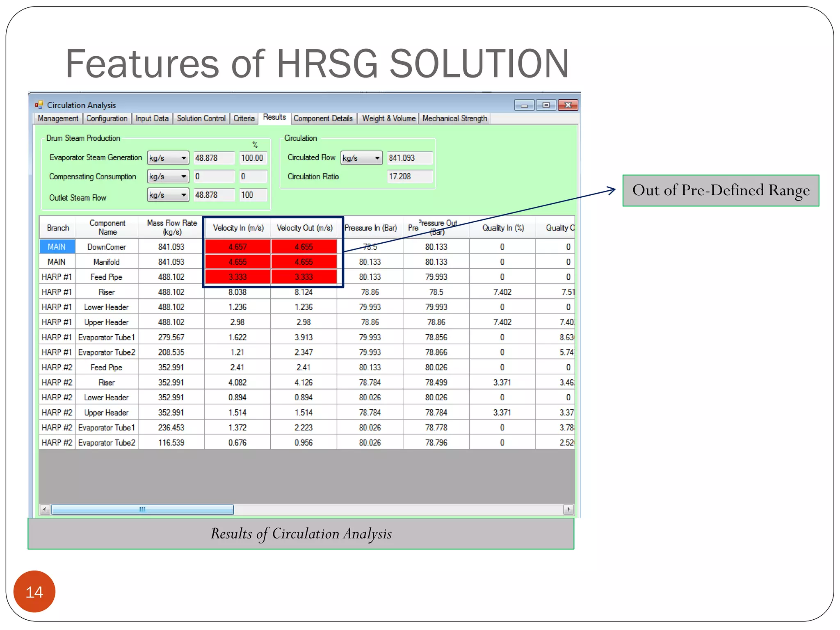This screenshot has height=630, width=840.
Task: Select HARP #1 Upper Header cell
Action: click(x=107, y=322)
